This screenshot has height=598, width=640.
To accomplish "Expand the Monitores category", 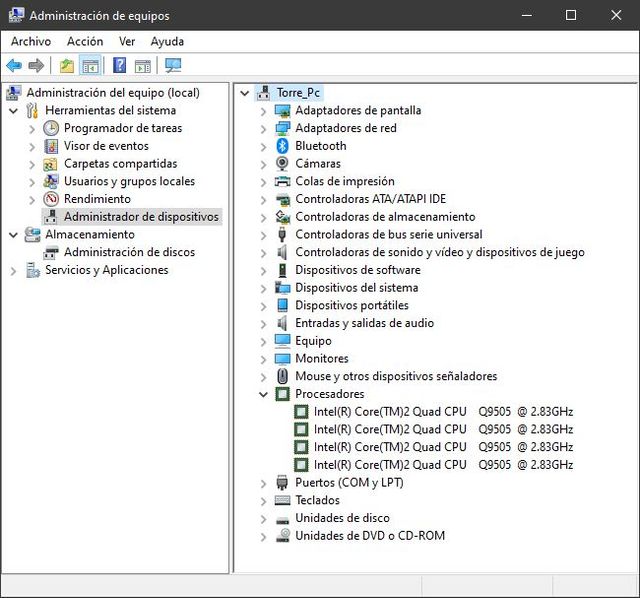I will click(x=263, y=359).
